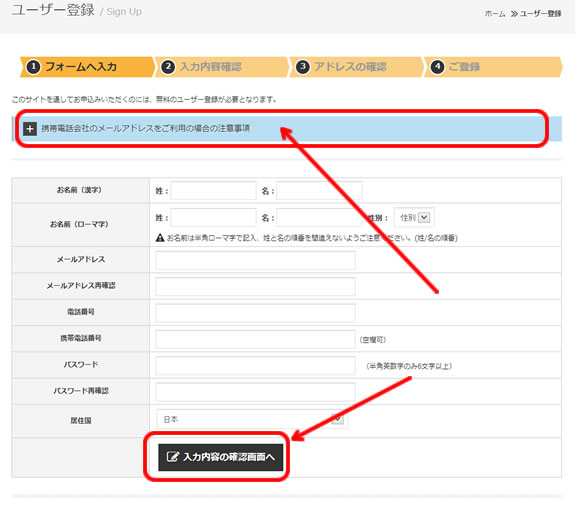Click the ユーザー登録 breadcrumb text
575x506 pixels.
[x=541, y=14]
